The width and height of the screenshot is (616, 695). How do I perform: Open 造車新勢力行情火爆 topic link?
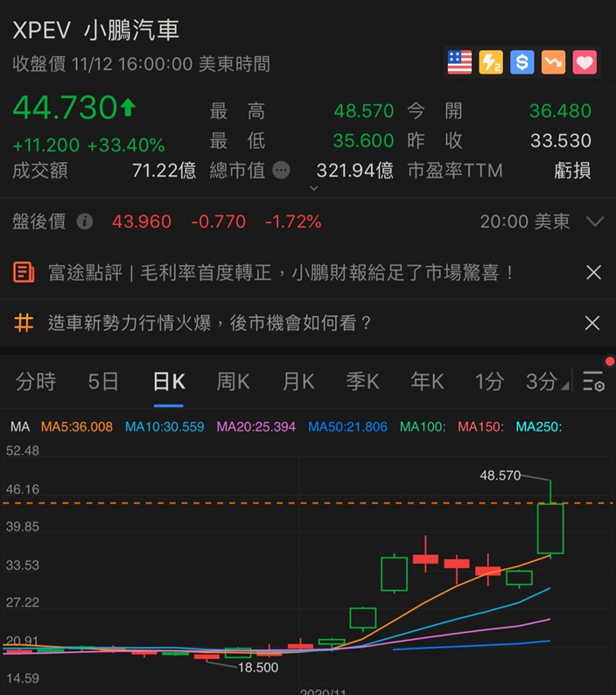coord(209,323)
